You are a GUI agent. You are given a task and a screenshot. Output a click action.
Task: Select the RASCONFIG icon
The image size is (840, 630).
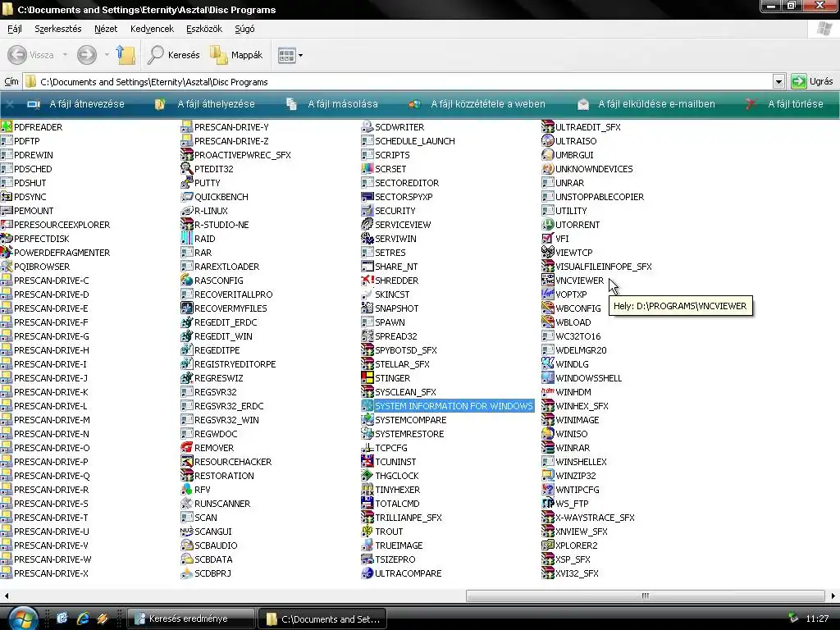186,281
